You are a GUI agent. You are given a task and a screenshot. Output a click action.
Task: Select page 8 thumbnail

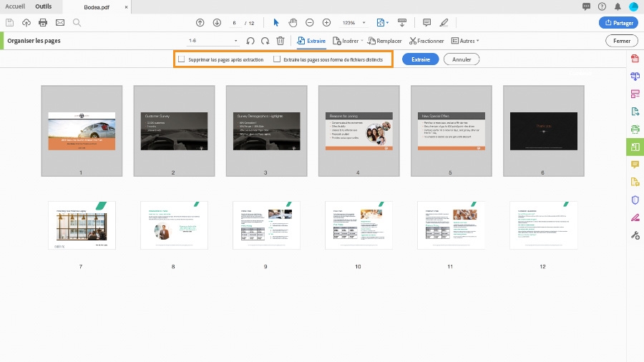[174, 225]
